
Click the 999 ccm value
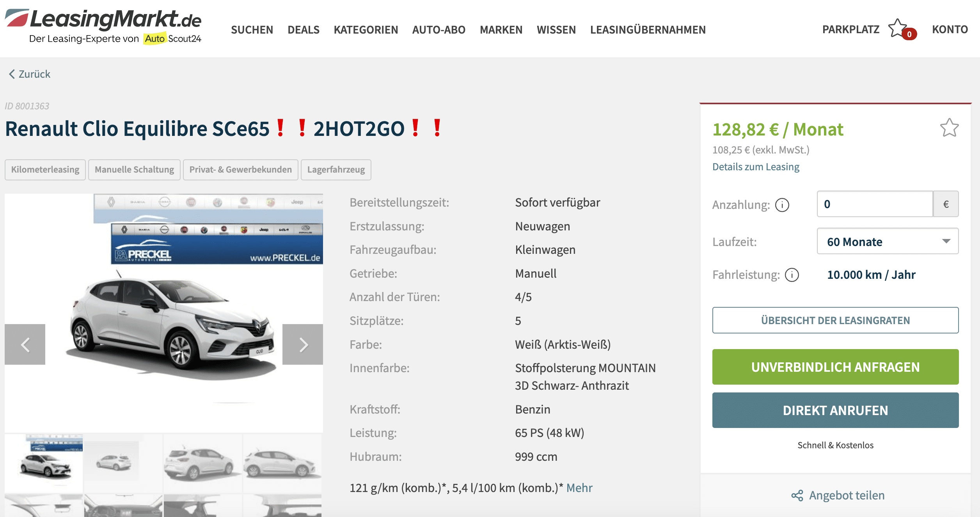(536, 456)
